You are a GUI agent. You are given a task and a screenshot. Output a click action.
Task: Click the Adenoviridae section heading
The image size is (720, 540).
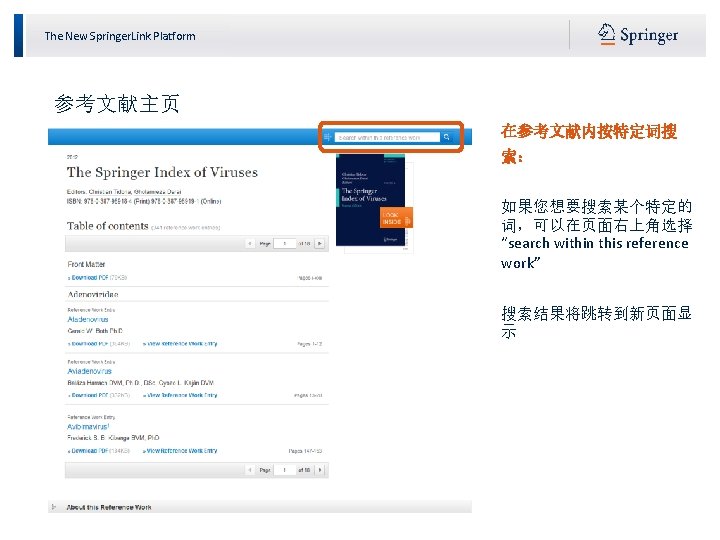tap(93, 294)
